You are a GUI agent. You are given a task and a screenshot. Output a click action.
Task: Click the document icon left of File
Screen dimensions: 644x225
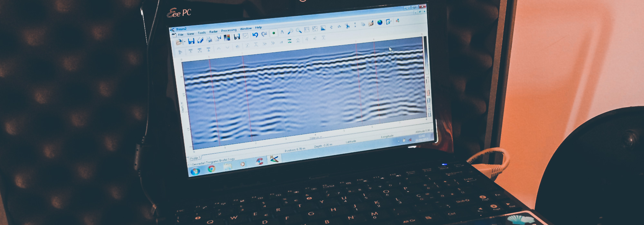[x=174, y=35]
